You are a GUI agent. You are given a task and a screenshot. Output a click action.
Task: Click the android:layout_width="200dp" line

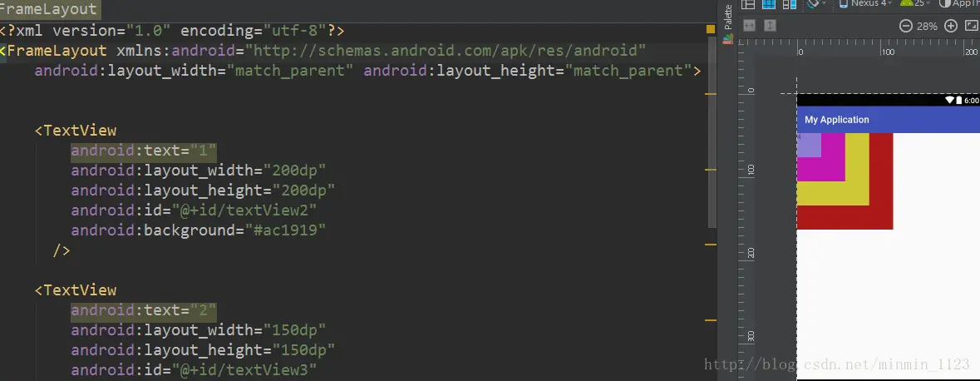coord(199,171)
